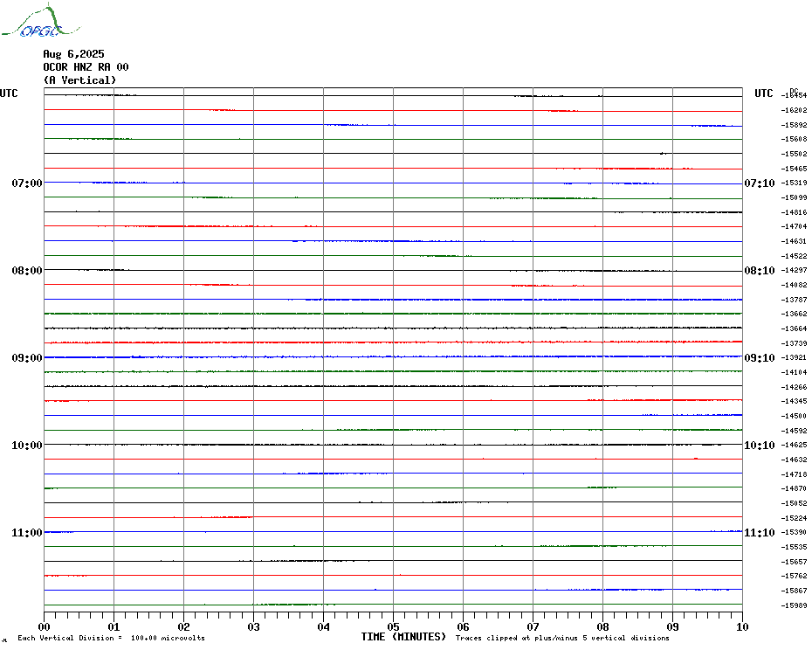Click the 10:10 end-time label
812x650 pixels.
[x=760, y=446]
